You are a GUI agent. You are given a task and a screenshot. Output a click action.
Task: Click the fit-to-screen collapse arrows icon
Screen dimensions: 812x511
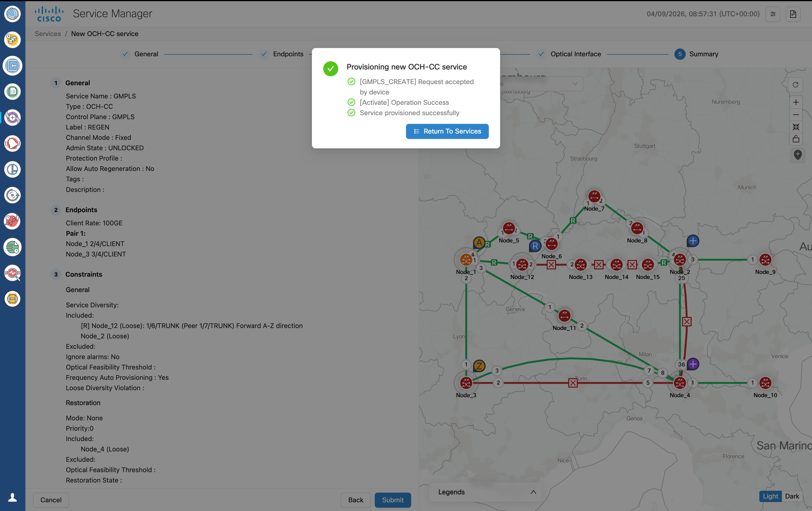(x=796, y=127)
